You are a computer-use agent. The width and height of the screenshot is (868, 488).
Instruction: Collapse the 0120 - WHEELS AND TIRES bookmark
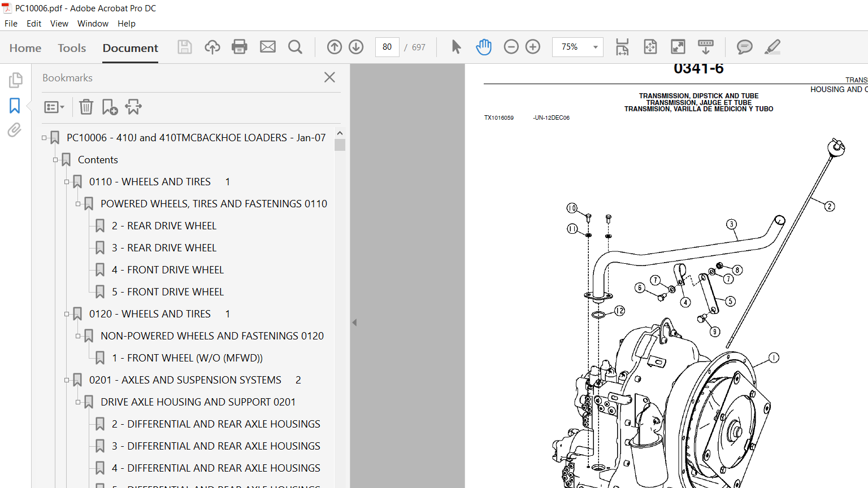tap(67, 314)
